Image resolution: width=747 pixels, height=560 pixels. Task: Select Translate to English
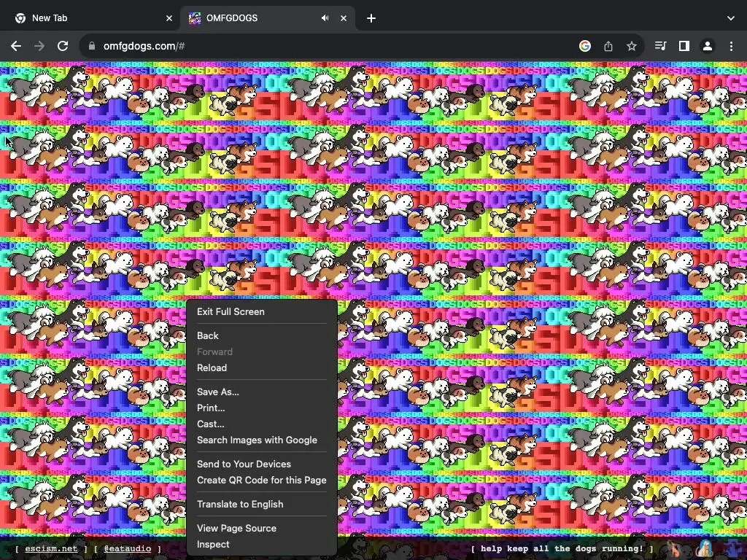pyautogui.click(x=262, y=505)
